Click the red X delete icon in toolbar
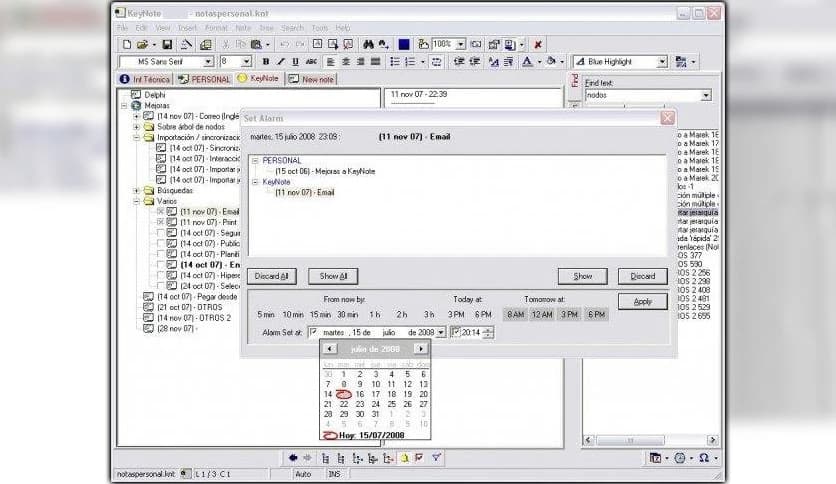The height and width of the screenshot is (484, 836). pos(538,45)
